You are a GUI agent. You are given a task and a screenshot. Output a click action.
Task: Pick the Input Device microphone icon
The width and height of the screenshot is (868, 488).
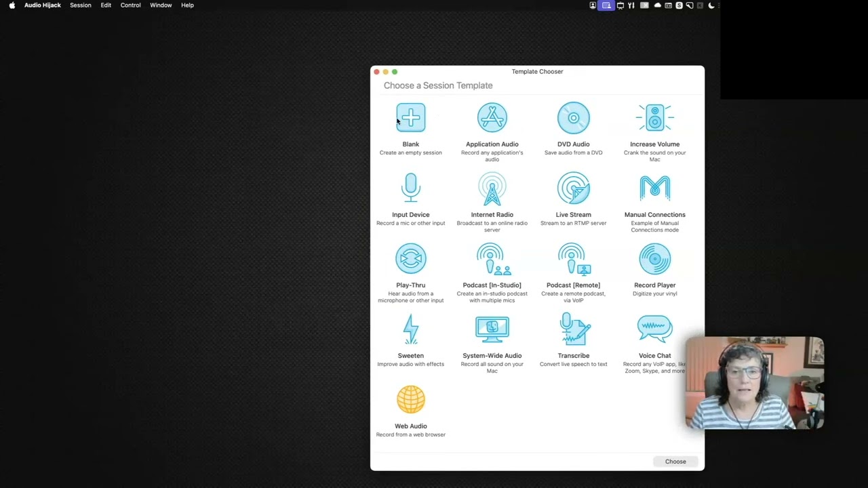[x=411, y=188]
